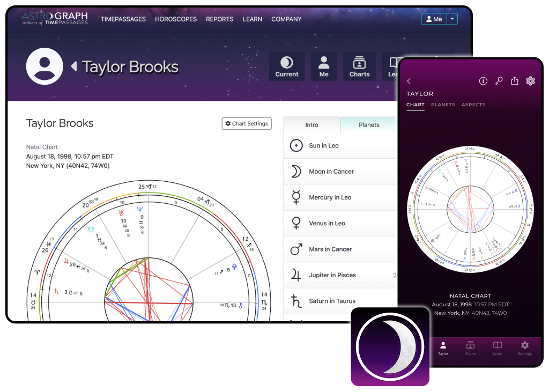Switch to the ASPECTS tab on mobile
Viewport: 549px width, 392px height.
click(473, 105)
